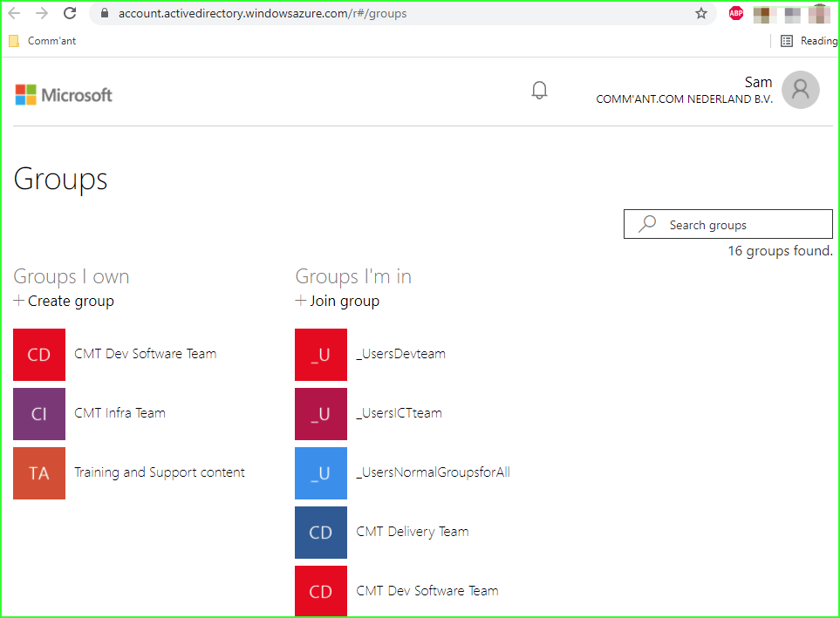840x618 pixels.
Task: Click the light blue _U tile
Action: (x=321, y=473)
